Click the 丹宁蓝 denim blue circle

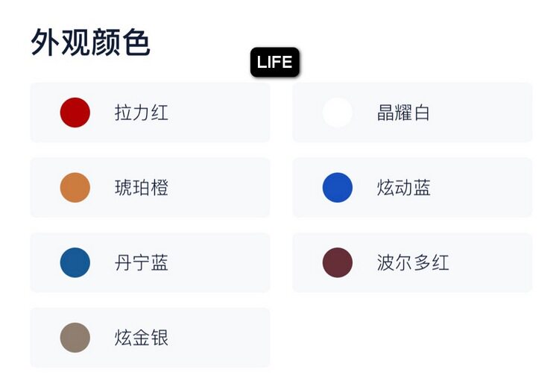coord(75,263)
